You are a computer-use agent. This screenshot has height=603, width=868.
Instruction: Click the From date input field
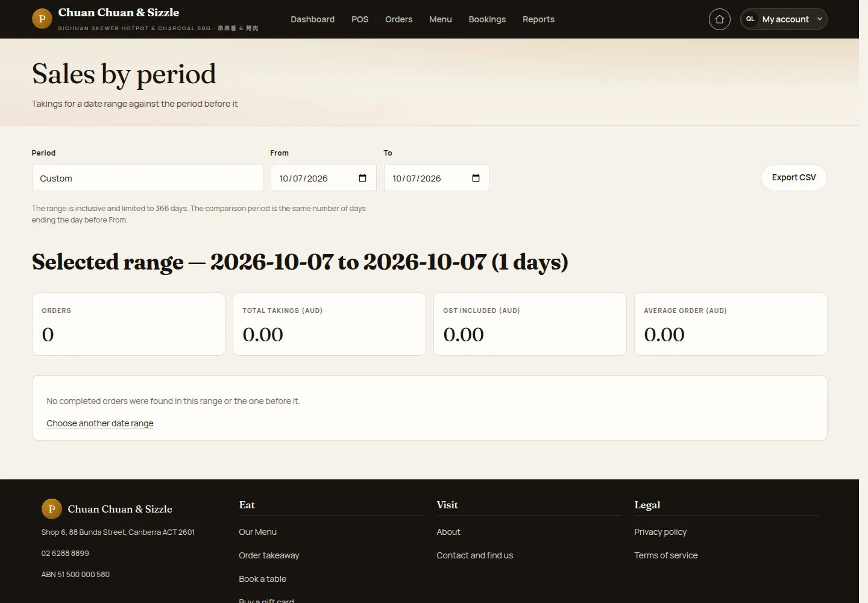pyautogui.click(x=324, y=178)
